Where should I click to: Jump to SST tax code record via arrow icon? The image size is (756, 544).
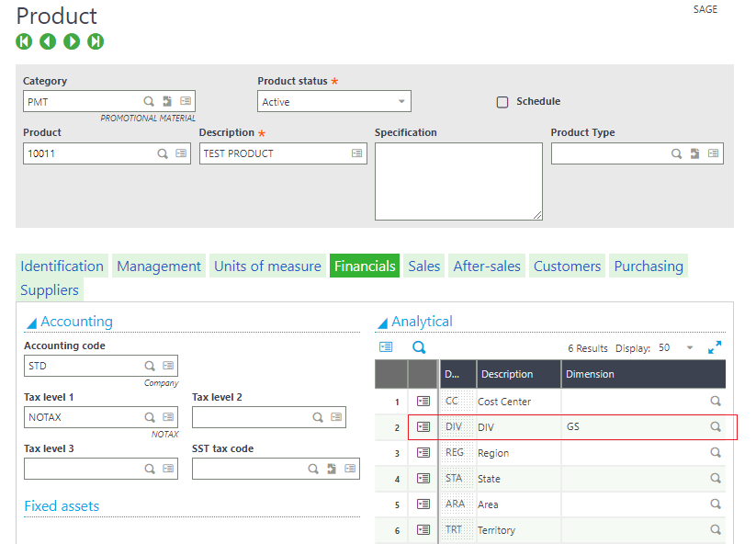click(332, 469)
